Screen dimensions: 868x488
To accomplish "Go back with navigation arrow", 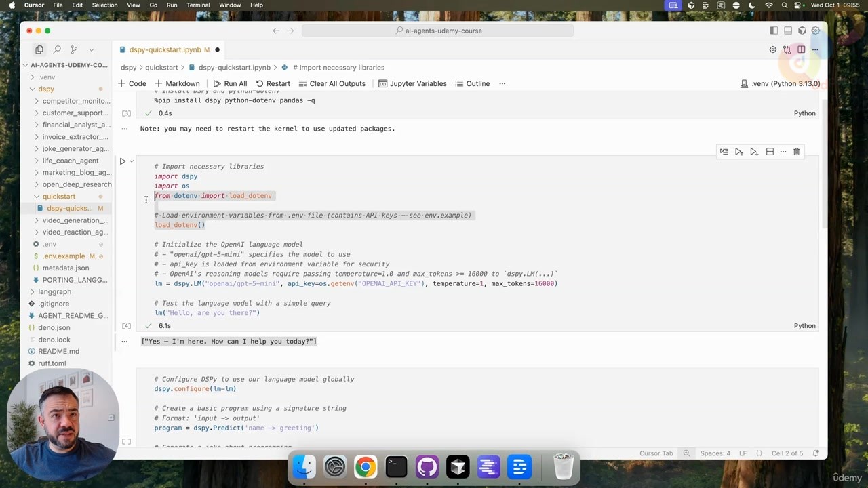I will point(276,30).
